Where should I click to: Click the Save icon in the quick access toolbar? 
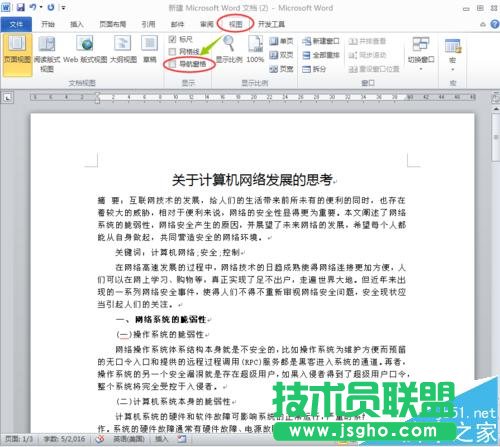click(x=21, y=7)
